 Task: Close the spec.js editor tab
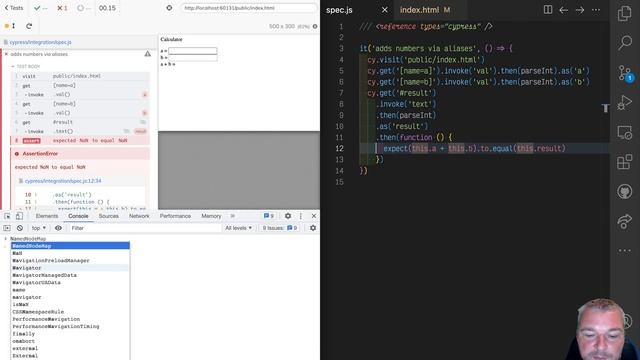(384, 10)
